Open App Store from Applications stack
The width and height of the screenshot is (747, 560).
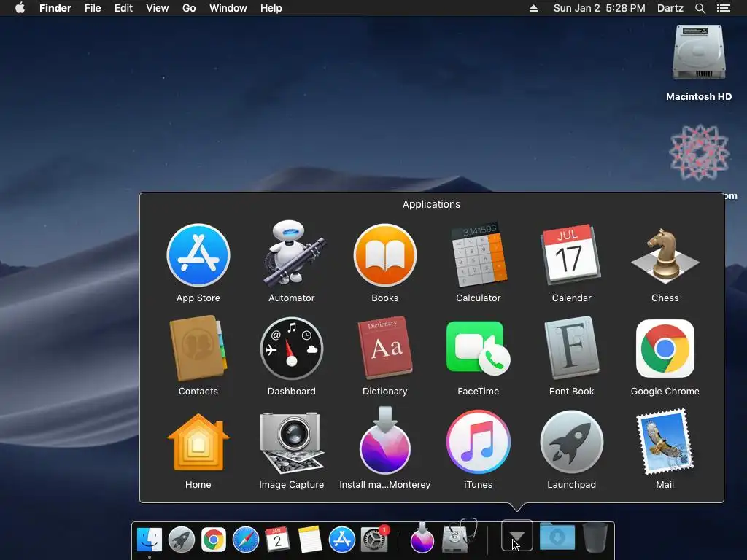pyautogui.click(x=198, y=256)
